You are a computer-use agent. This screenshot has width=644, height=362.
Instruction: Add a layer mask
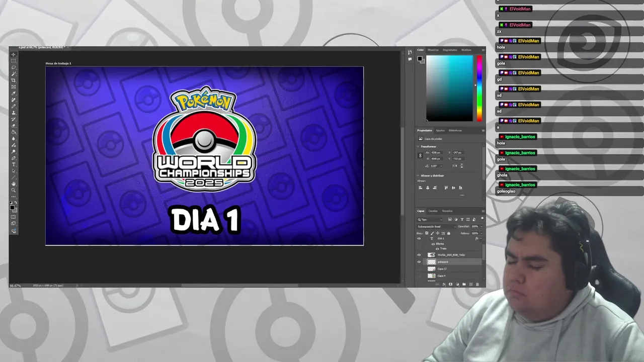[450, 284]
